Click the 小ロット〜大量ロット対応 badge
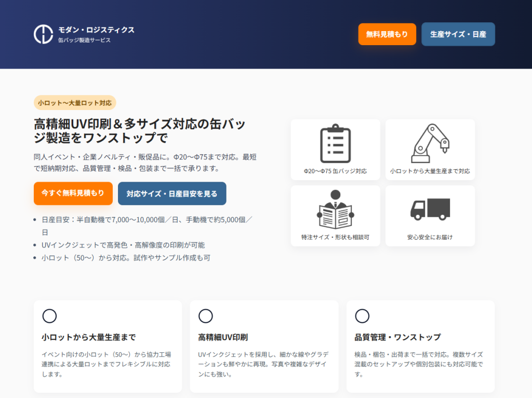532x398 pixels. click(x=75, y=103)
